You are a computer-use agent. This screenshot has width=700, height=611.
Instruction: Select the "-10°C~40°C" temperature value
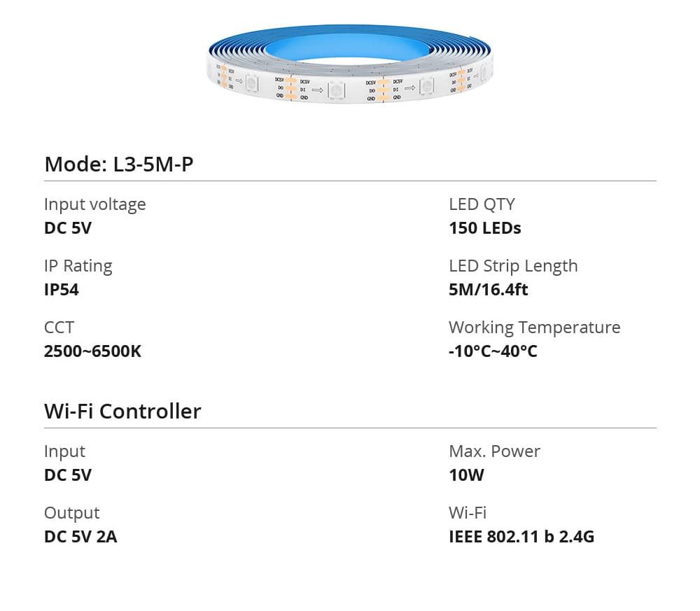click(493, 351)
